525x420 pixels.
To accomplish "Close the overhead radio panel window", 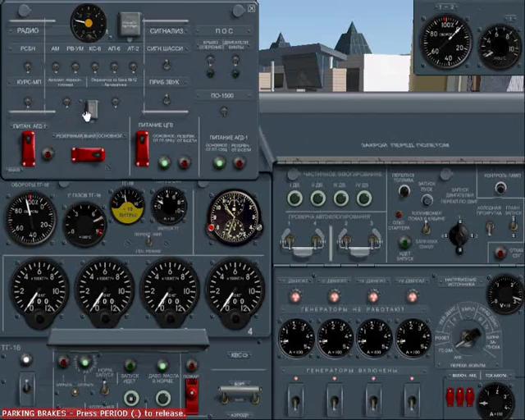I will pyautogui.click(x=251, y=8).
